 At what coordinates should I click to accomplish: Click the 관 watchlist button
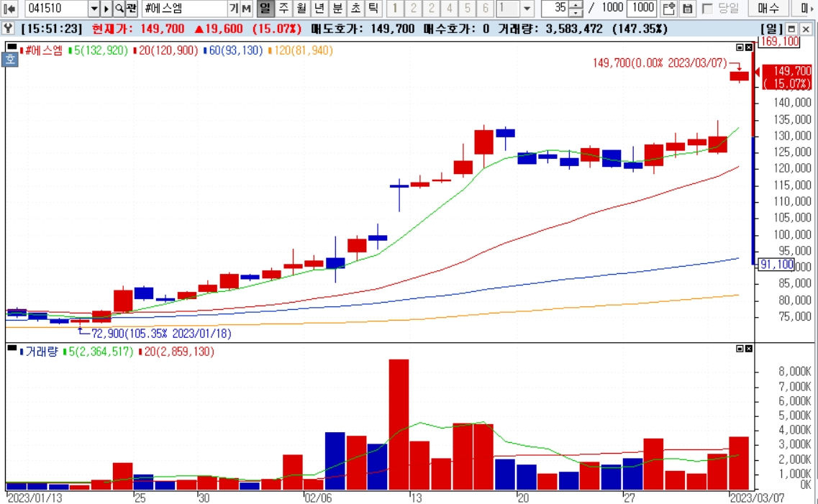(x=132, y=9)
